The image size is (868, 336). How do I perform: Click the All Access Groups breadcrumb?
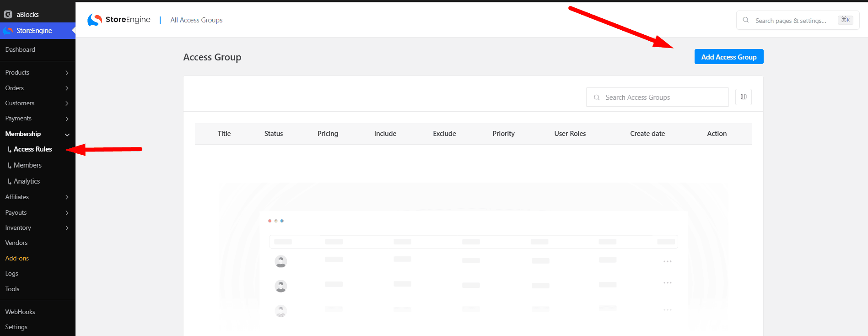tap(196, 20)
